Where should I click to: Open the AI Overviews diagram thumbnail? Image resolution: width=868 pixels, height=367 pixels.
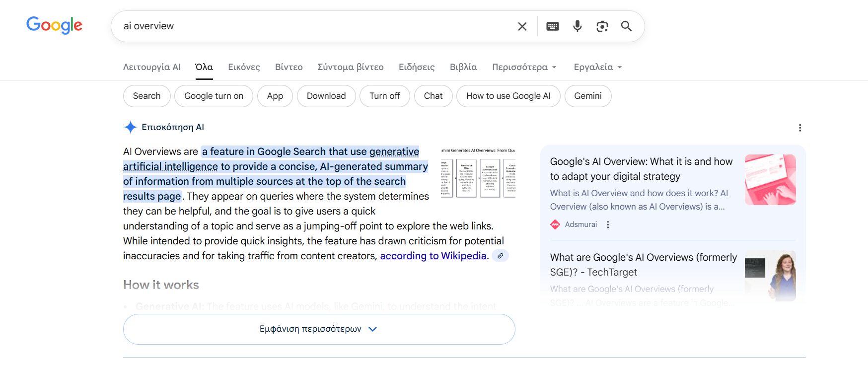pos(478,173)
